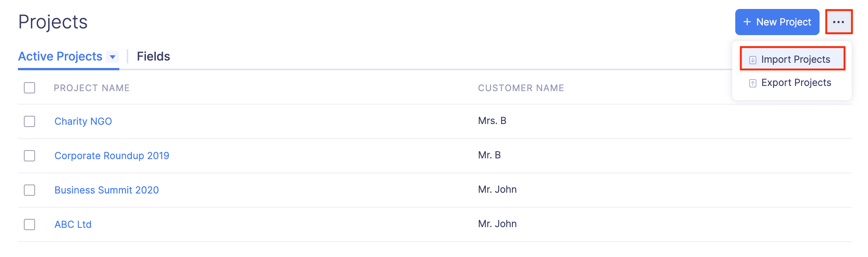
Task: Switch to the Fields tab
Action: pos(153,56)
